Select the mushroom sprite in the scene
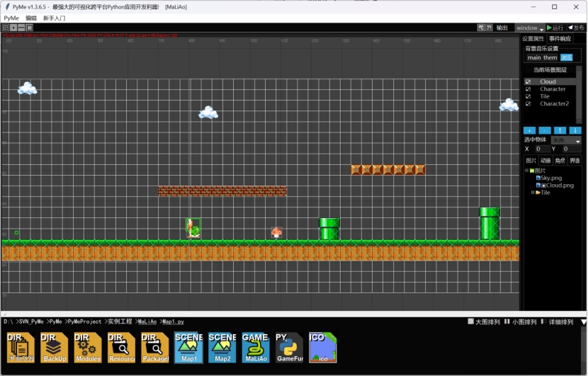Image resolution: width=588 pixels, height=376 pixels. pyautogui.click(x=276, y=232)
